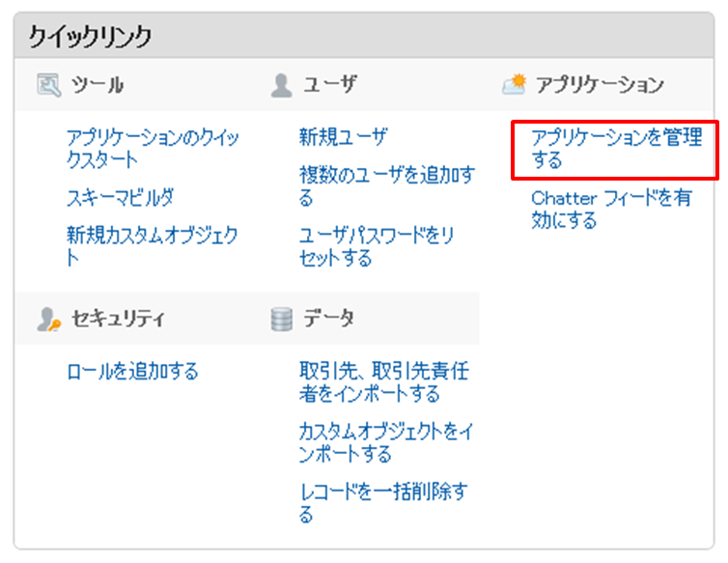Open ユーザパスワードをリセットする link
Viewport: 728px width, 563px height.
pos(377,246)
